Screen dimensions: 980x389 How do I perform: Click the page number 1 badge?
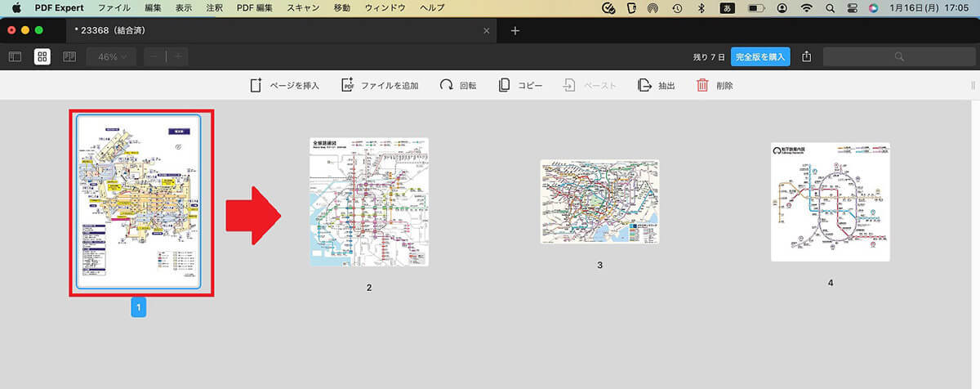point(139,307)
